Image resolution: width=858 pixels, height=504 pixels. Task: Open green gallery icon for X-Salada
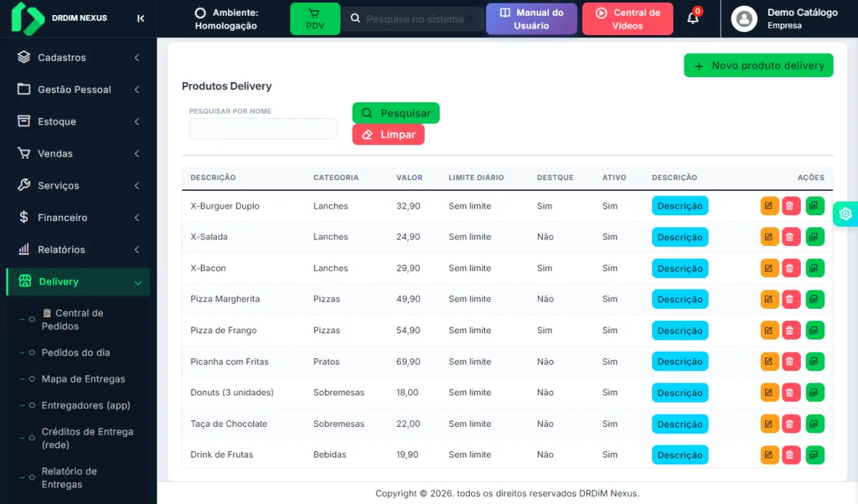(814, 237)
